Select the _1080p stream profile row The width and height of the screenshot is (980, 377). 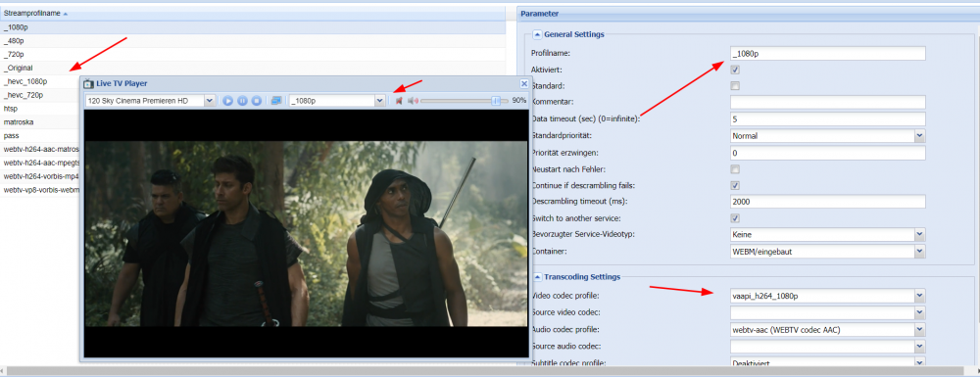click(253, 27)
